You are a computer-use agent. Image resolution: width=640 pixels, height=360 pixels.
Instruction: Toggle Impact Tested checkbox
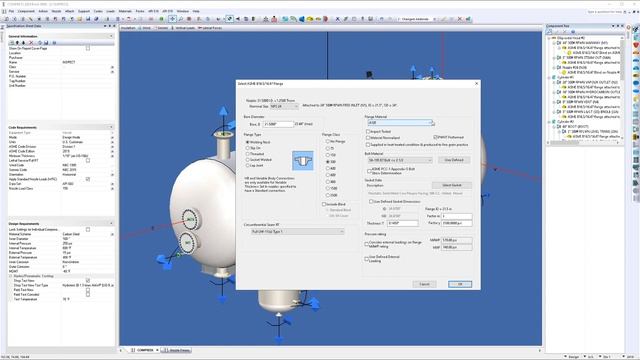point(368,131)
